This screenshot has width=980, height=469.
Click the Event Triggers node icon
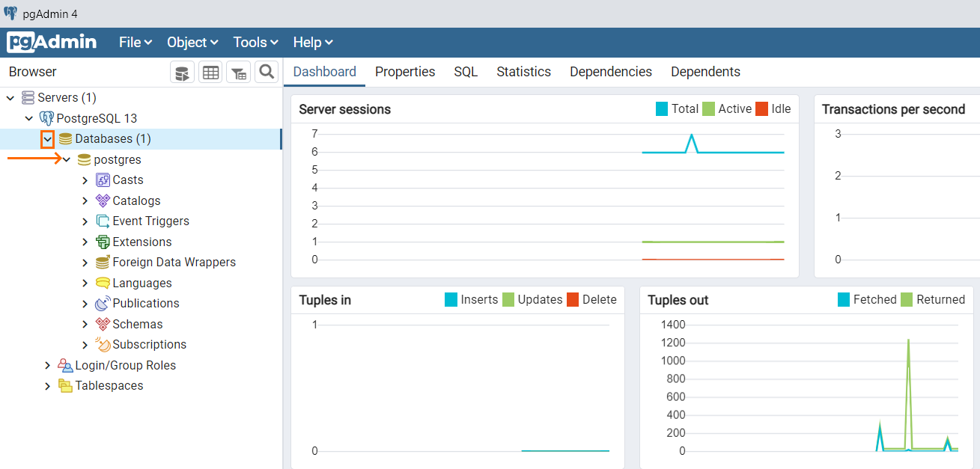coord(103,221)
